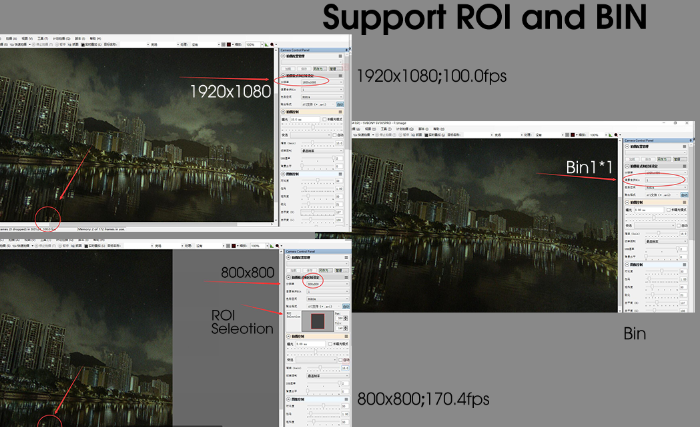
Task: Click blue auto button beside output format, 1920x1080 window
Action: [340, 104]
